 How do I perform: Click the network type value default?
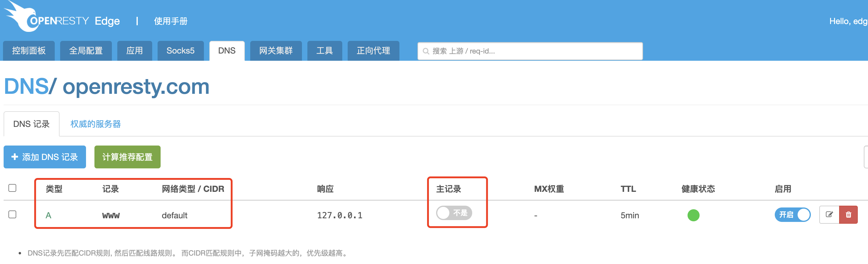pyautogui.click(x=174, y=216)
